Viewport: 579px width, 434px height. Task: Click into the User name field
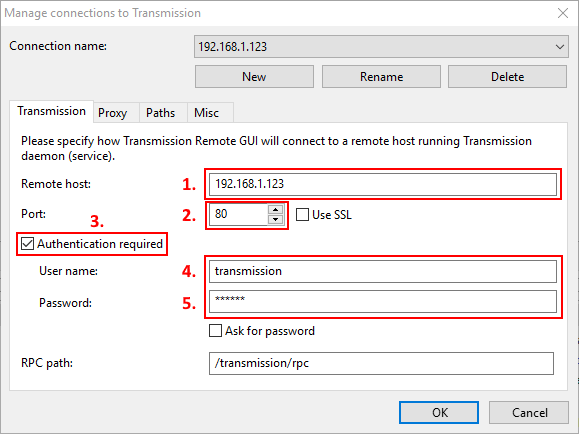383,271
